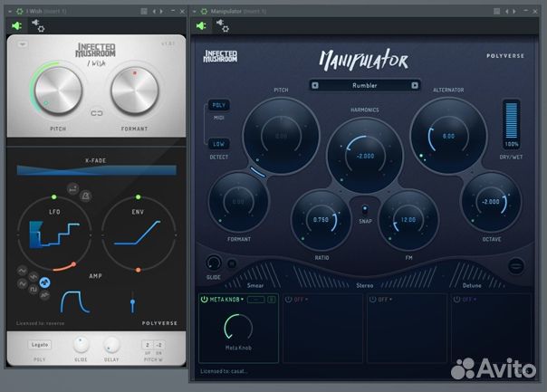Click green plug icon in I Wish toolbar
The image size is (547, 392).
16,26
